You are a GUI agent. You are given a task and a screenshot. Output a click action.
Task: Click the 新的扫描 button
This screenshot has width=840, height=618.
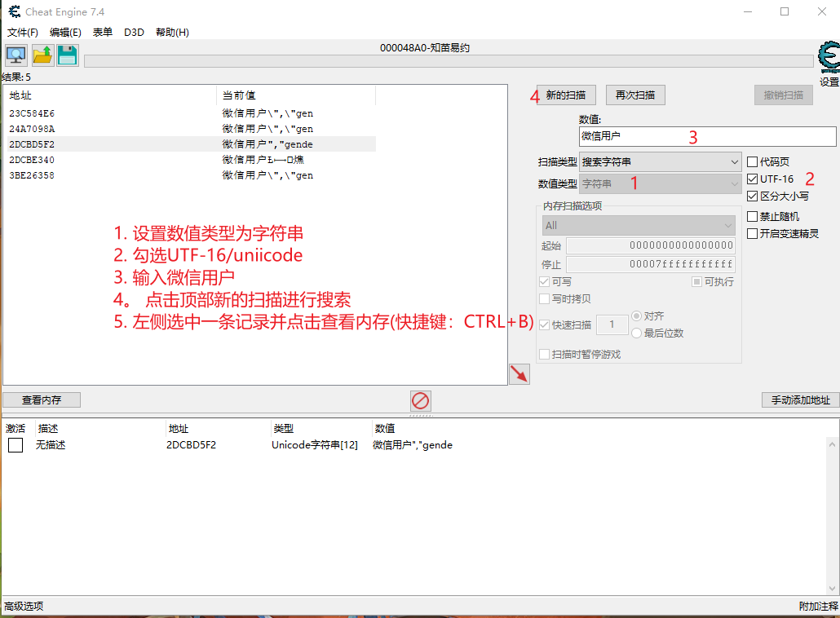click(566, 95)
